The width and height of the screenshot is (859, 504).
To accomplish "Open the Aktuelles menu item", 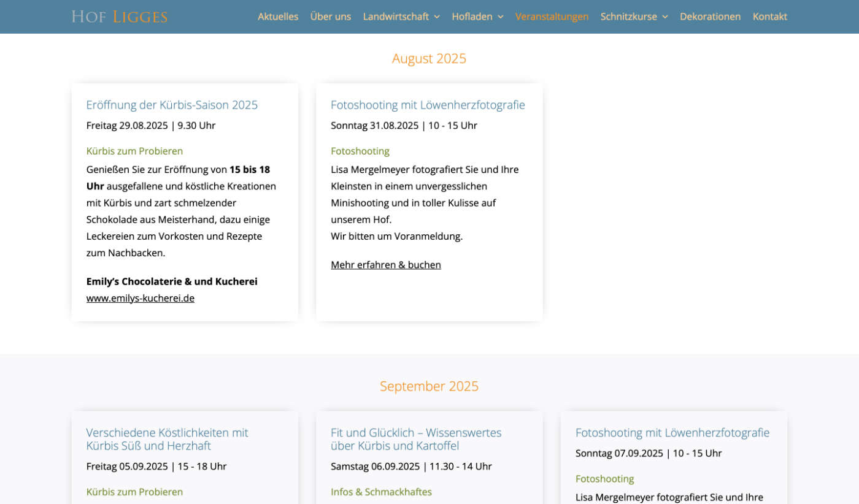I will 278,17.
